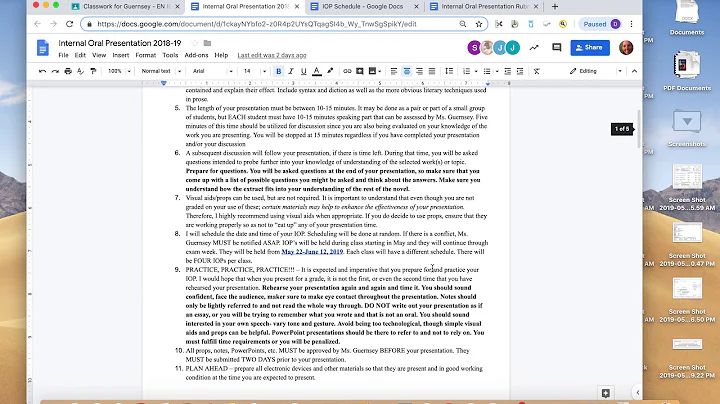This screenshot has height=404, width=720.
Task: Click the browser address bar URL
Action: (257, 24)
